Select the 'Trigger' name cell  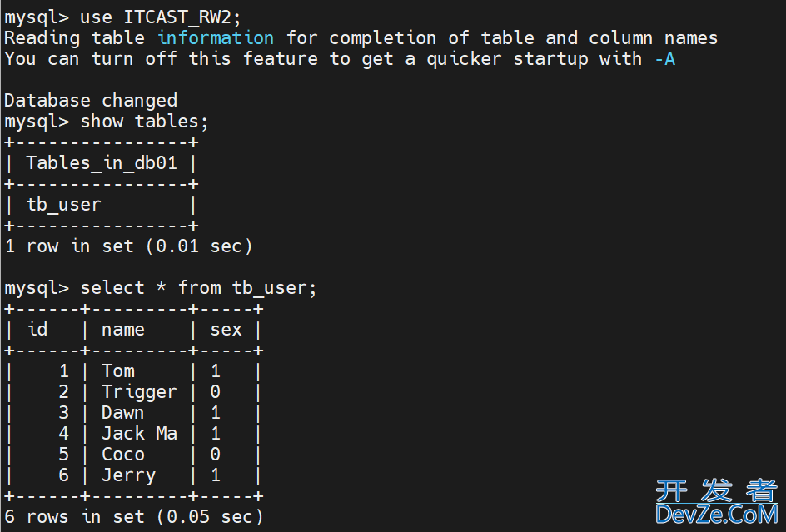coord(139,392)
